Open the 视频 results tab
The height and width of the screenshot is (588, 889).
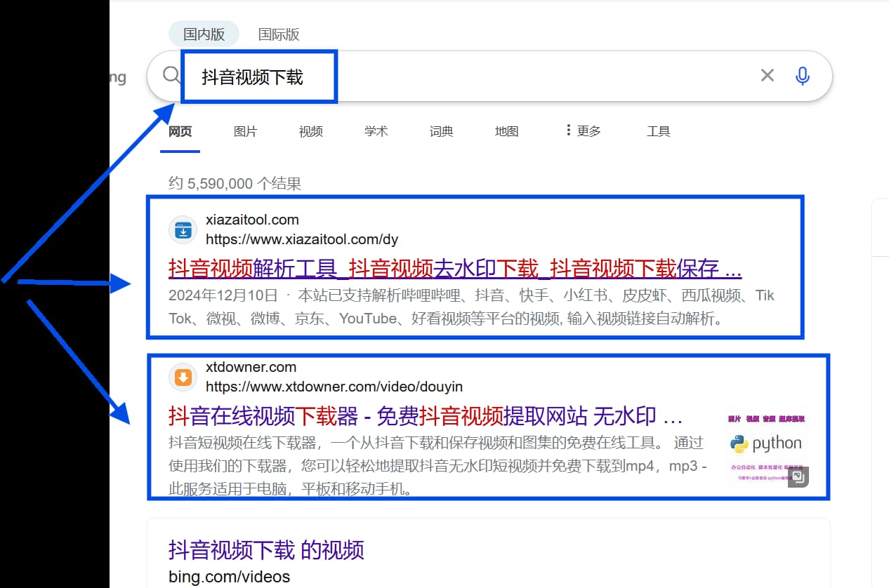310,131
